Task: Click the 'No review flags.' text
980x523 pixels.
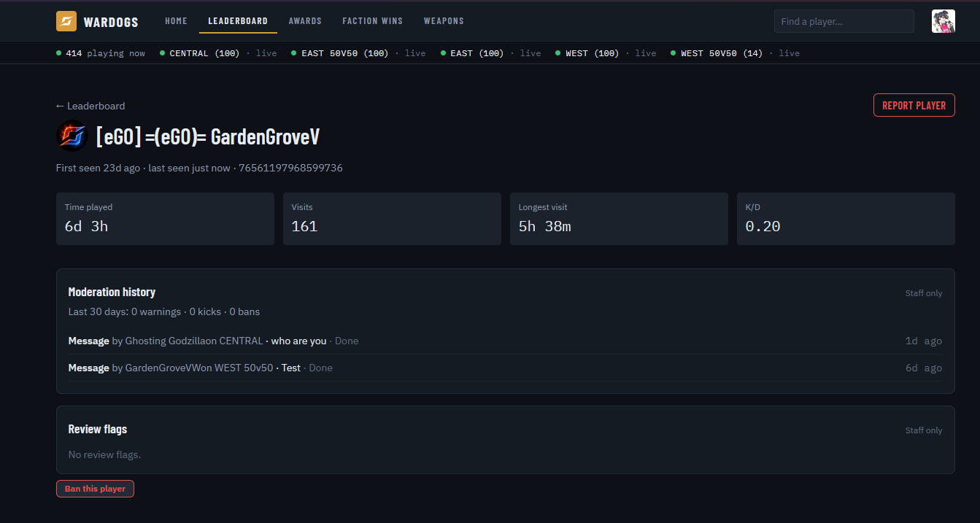Action: point(104,454)
